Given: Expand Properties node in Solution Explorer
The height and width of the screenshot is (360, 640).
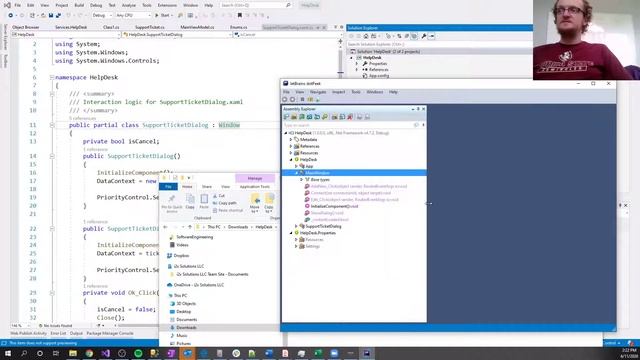Looking at the screenshot, I should point(357,64).
